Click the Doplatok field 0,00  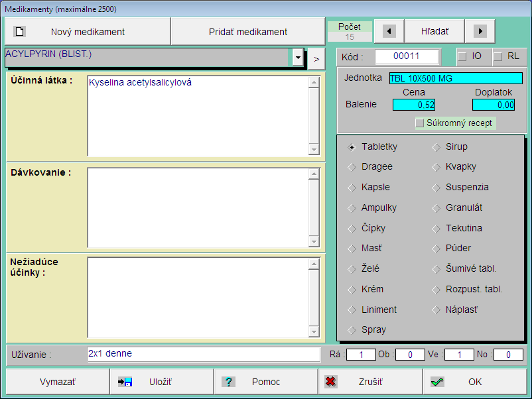(x=494, y=105)
